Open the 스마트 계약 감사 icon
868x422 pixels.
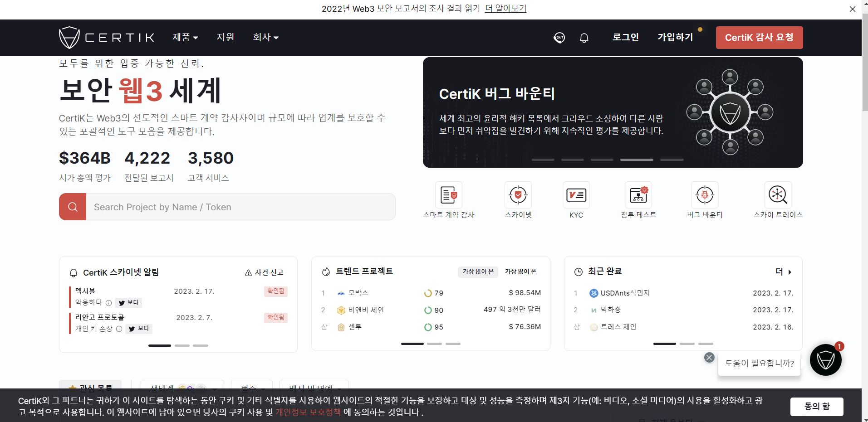[449, 195]
